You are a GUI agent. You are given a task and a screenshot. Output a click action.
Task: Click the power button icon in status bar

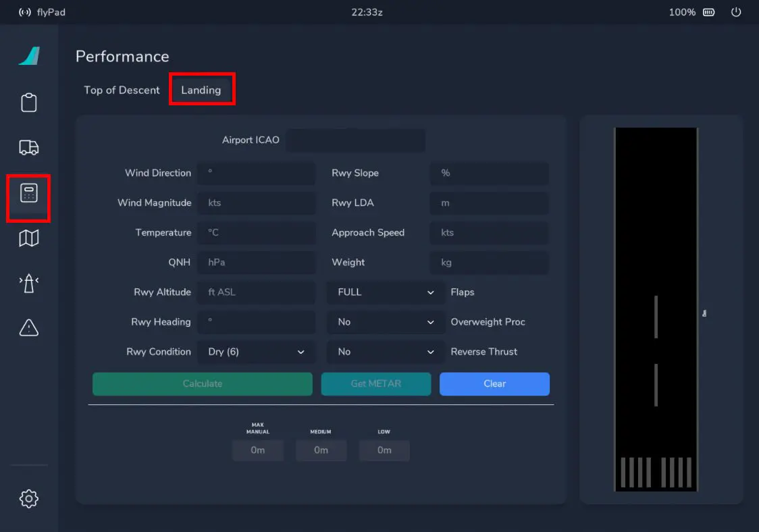click(736, 12)
